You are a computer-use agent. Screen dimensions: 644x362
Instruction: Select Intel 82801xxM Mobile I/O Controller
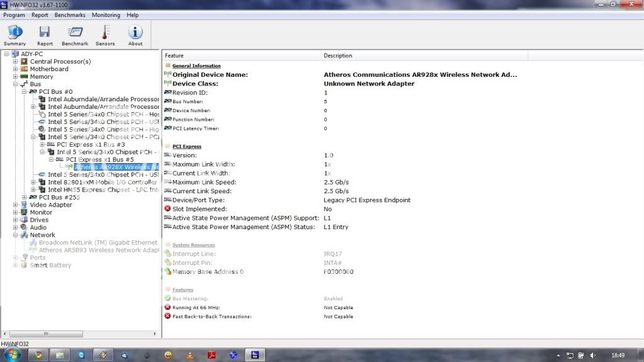pos(102,182)
